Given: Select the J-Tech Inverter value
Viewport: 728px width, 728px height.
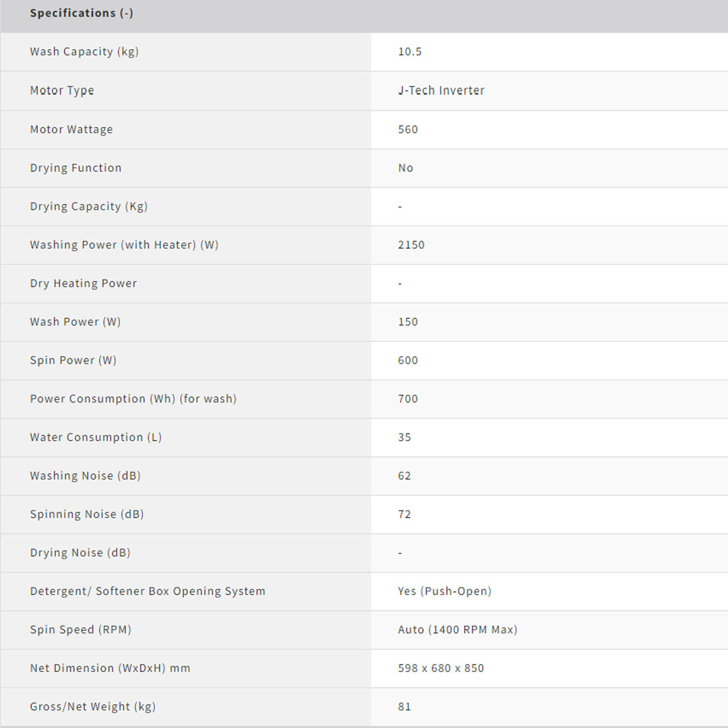Looking at the screenshot, I should point(441,90).
